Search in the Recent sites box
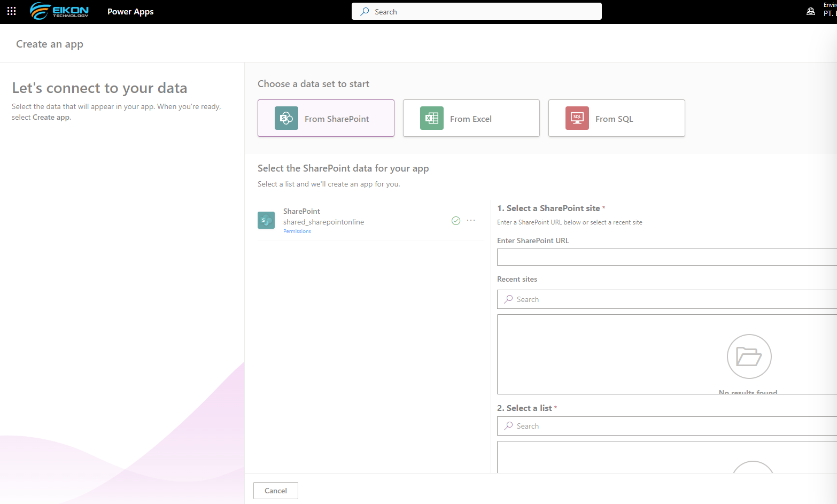The height and width of the screenshot is (504, 837). (x=667, y=299)
